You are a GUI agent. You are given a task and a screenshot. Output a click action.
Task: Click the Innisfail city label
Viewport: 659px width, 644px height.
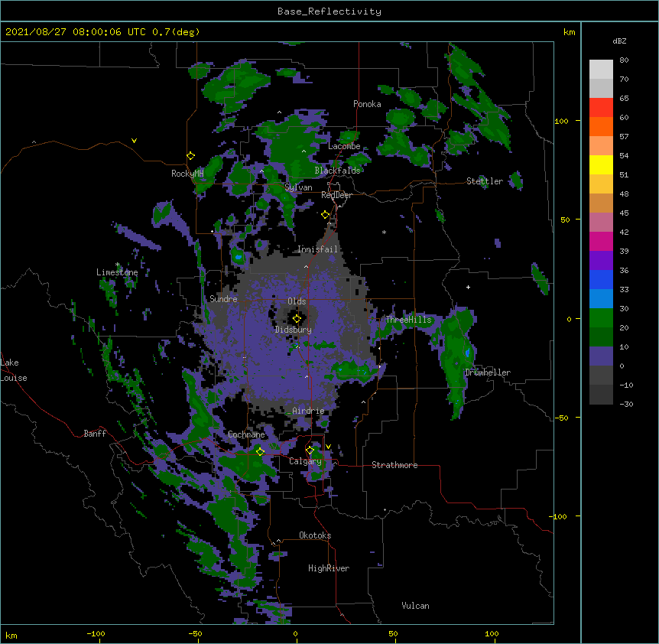tap(318, 249)
